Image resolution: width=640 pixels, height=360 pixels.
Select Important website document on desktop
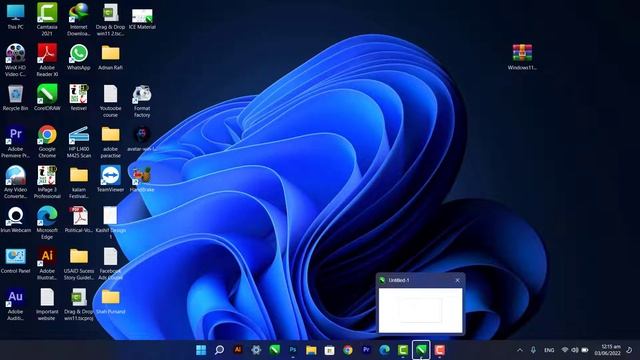[47, 304]
